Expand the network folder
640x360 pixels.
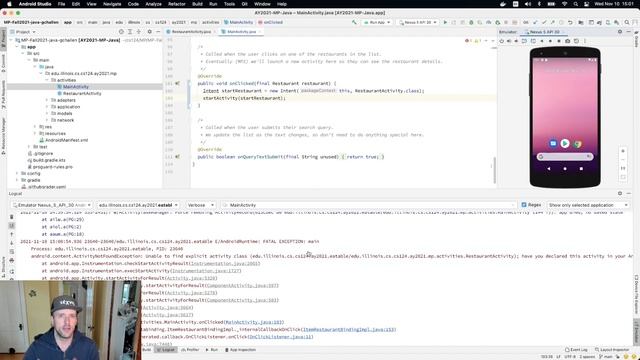point(47,120)
